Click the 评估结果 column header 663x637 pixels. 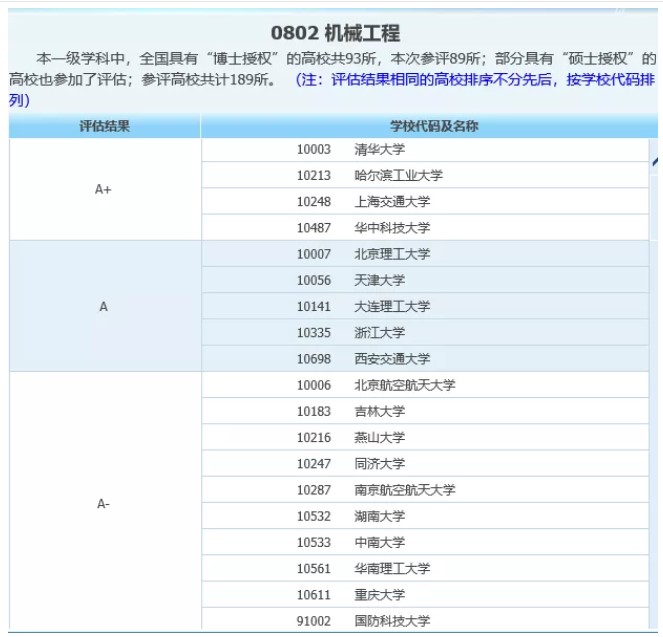click(104, 126)
